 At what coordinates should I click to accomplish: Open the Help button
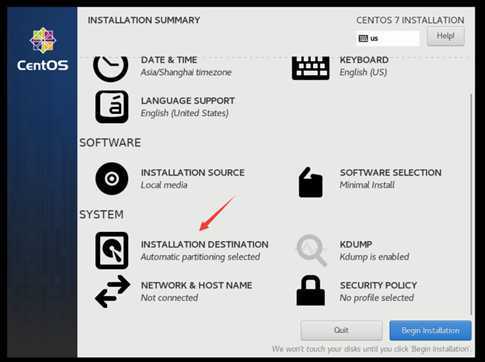[x=446, y=36]
